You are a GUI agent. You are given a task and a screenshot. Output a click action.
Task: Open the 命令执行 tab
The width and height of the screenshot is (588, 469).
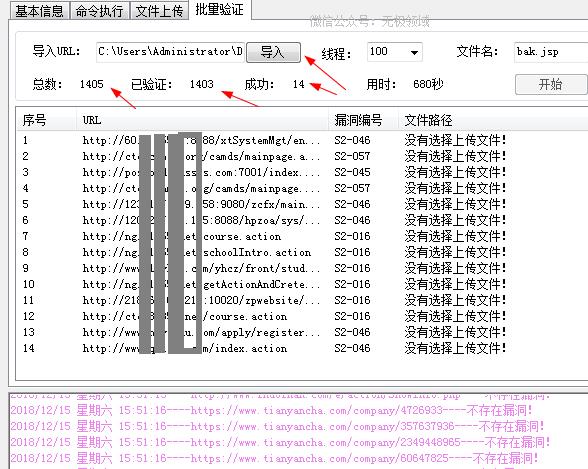[x=99, y=10]
